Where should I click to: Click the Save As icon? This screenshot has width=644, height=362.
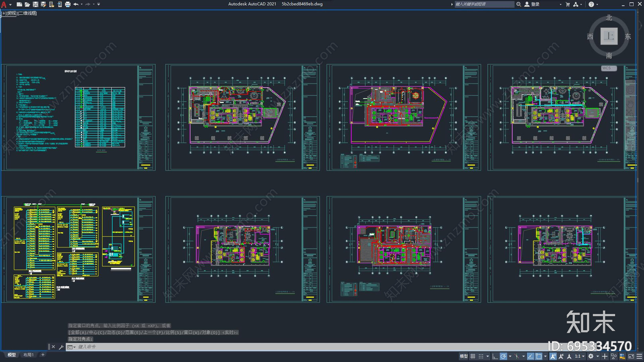43,4
